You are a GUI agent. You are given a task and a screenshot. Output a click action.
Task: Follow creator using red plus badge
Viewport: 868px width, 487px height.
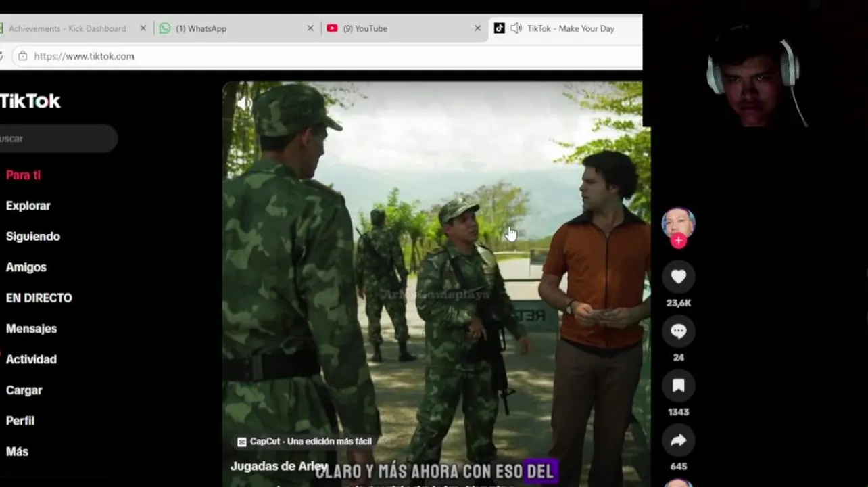tap(679, 241)
